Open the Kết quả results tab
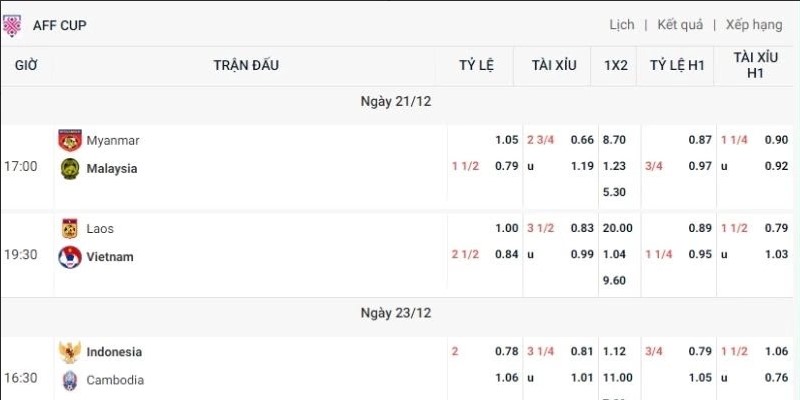 tap(680, 24)
